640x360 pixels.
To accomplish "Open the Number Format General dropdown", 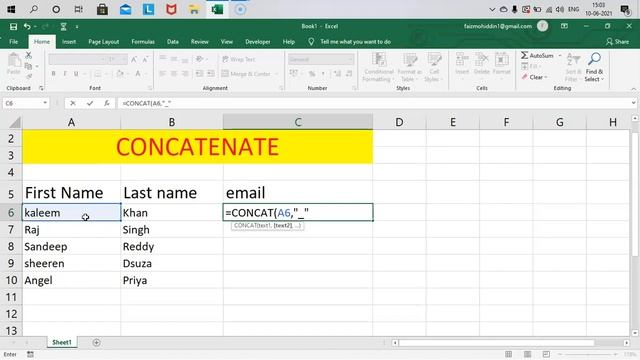I will coord(321,60).
